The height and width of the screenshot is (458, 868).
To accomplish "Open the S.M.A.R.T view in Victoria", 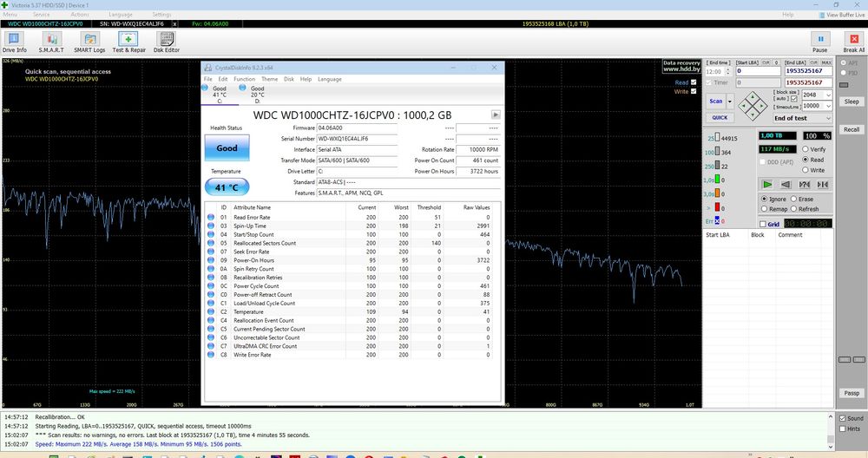I will [x=51, y=42].
